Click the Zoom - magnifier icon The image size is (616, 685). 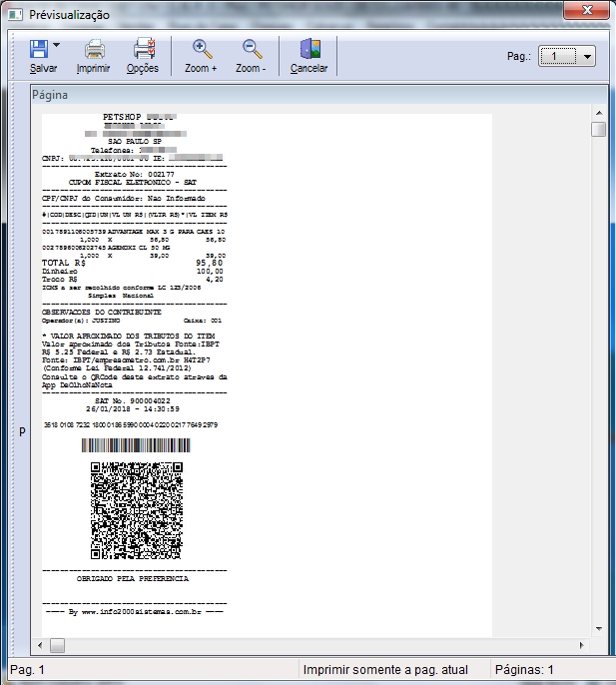coord(253,49)
